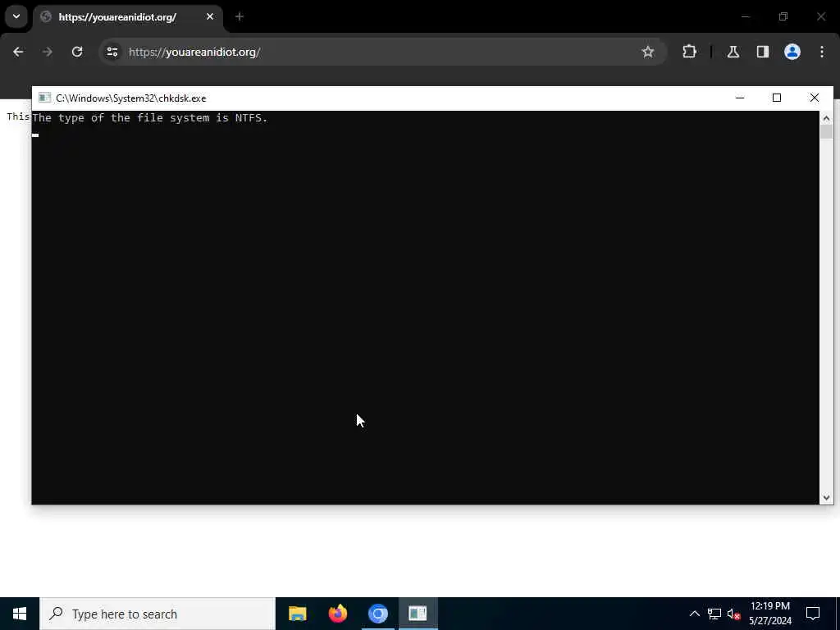Image resolution: width=840 pixels, height=630 pixels.
Task: Click the taskbar search box
Action: [x=157, y=614]
